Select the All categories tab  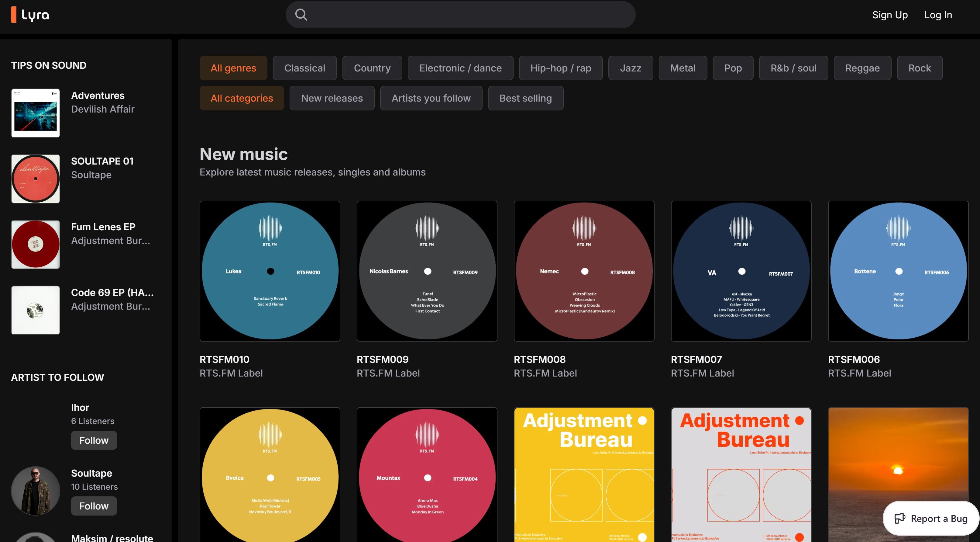pyautogui.click(x=242, y=98)
